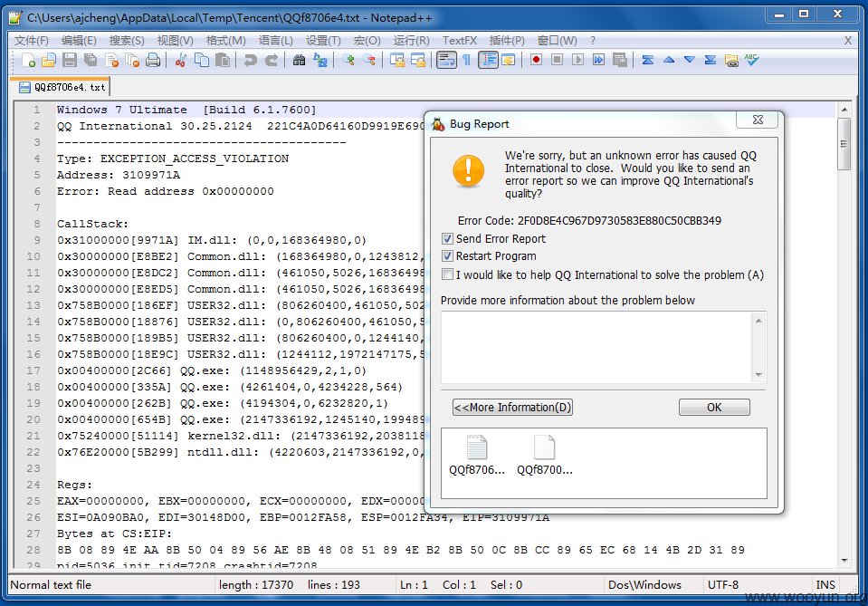
Task: Save the recorded macro toolbar icon
Action: click(x=619, y=60)
